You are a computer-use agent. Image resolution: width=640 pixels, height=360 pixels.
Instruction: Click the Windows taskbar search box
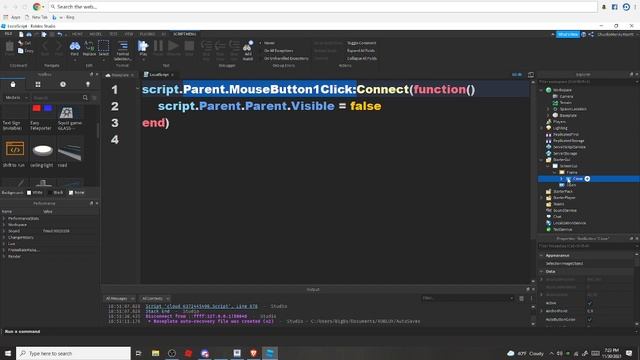pyautogui.click(x=73, y=353)
